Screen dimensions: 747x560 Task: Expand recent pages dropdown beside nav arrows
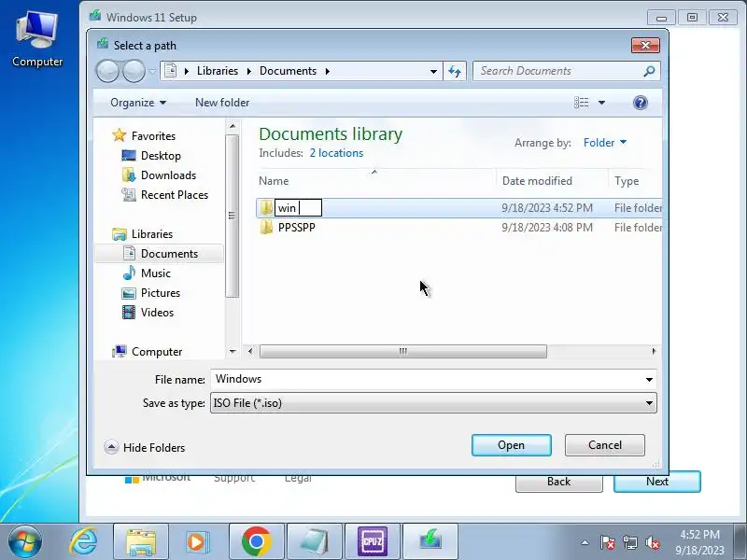point(152,72)
